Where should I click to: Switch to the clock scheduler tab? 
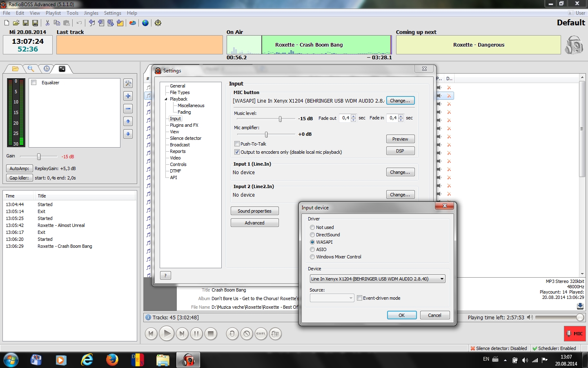tap(47, 69)
